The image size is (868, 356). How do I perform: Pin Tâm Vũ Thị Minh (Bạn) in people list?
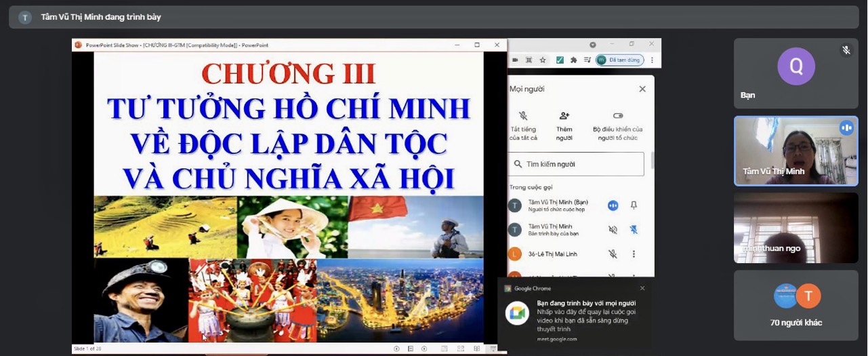(634, 205)
